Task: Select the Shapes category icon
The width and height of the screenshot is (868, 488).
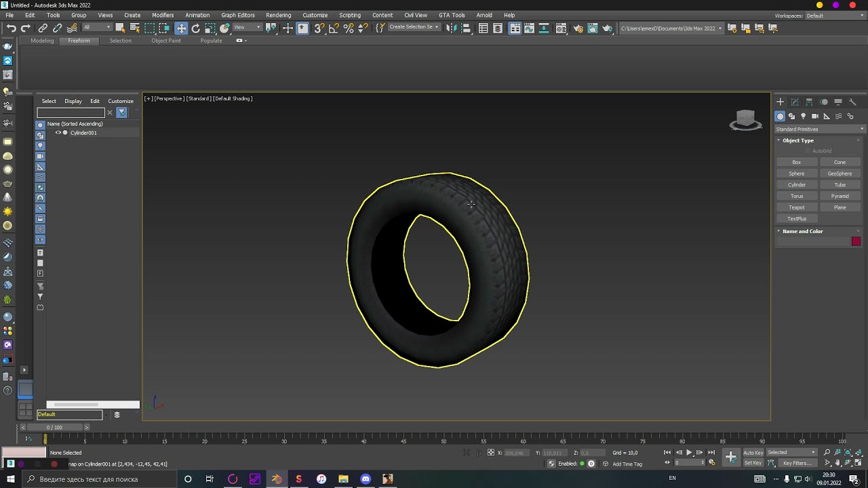Action: coord(791,116)
